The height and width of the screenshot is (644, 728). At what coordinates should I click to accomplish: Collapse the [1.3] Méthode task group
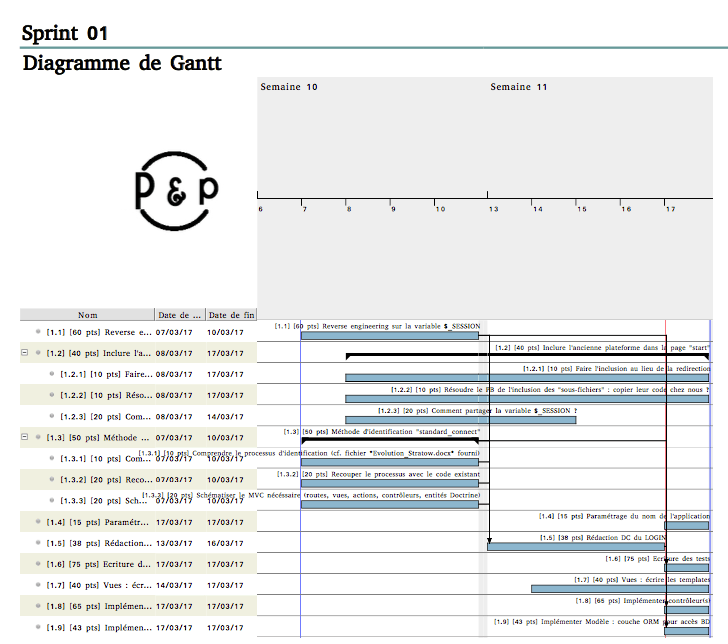25,437
